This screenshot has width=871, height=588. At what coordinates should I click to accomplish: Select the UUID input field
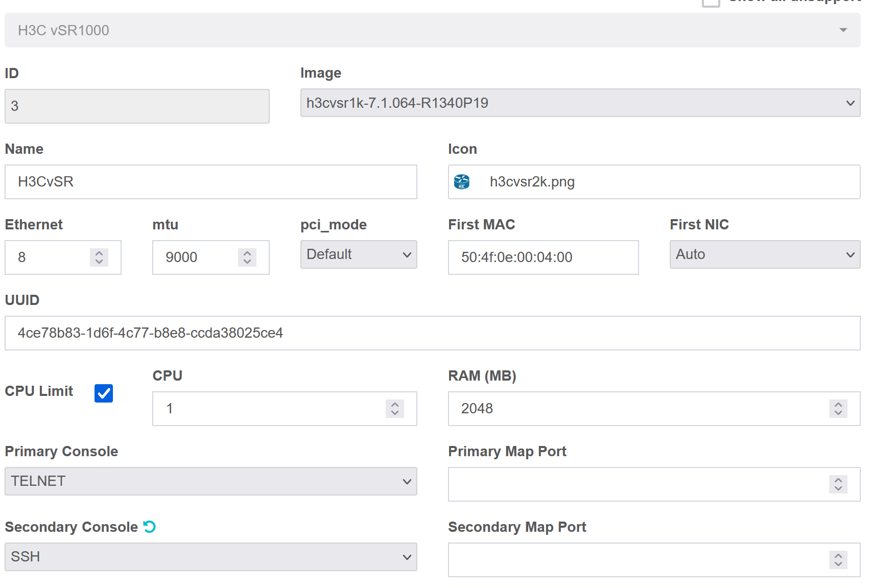pyautogui.click(x=432, y=333)
